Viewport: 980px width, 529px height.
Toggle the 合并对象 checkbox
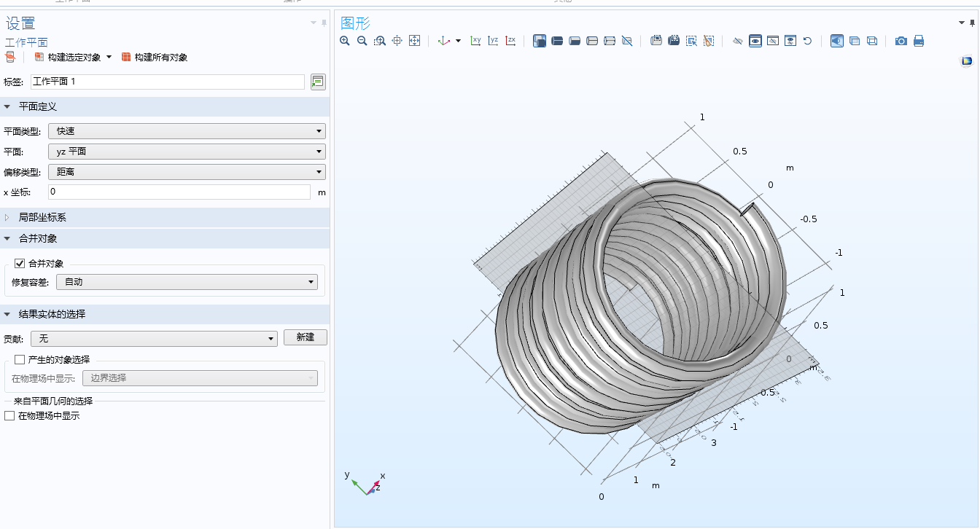pyautogui.click(x=20, y=264)
